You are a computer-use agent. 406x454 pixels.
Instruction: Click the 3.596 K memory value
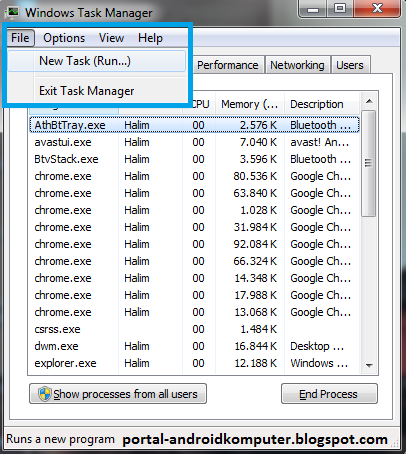tap(258, 159)
